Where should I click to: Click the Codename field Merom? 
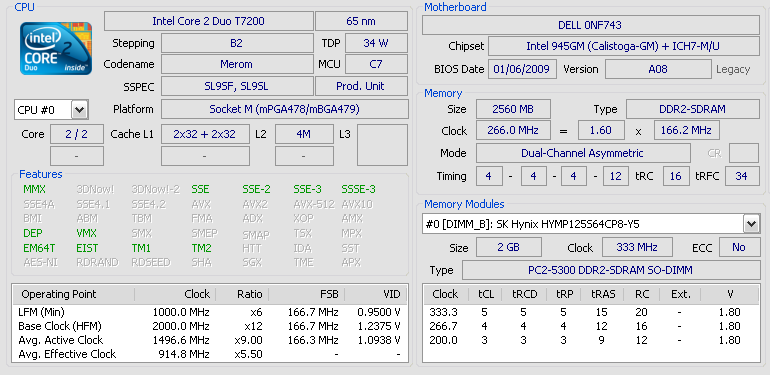pyautogui.click(x=237, y=64)
